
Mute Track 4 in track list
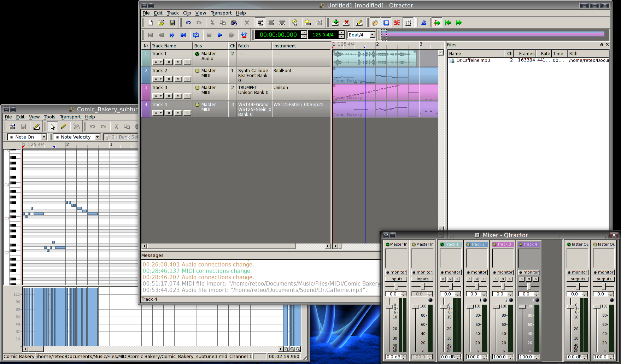tap(178, 113)
